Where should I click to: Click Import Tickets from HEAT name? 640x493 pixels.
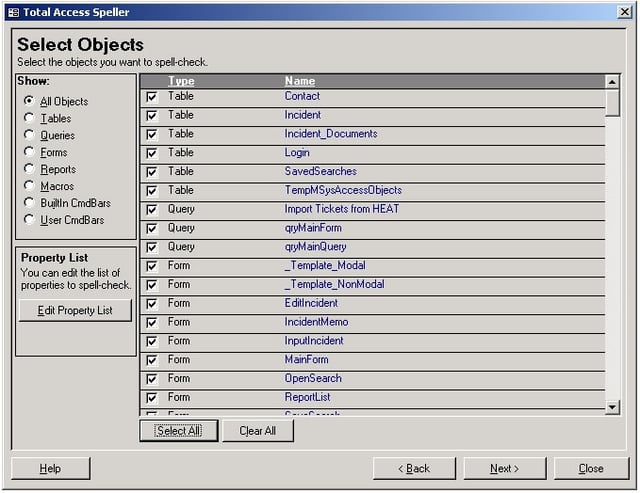tap(342, 209)
